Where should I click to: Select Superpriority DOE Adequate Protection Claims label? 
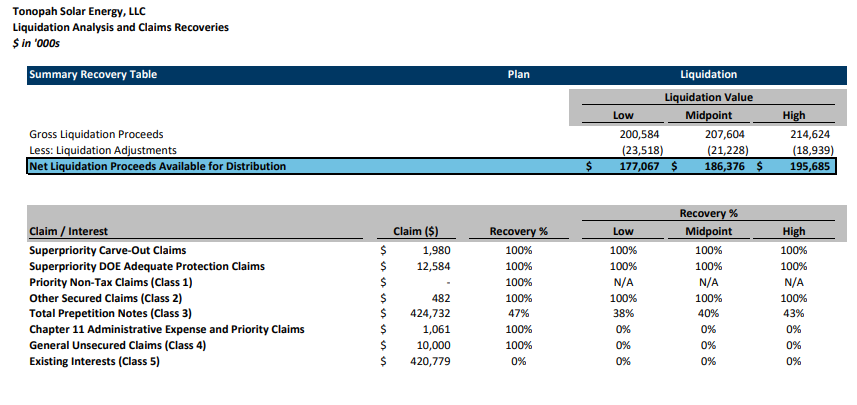click(x=147, y=266)
